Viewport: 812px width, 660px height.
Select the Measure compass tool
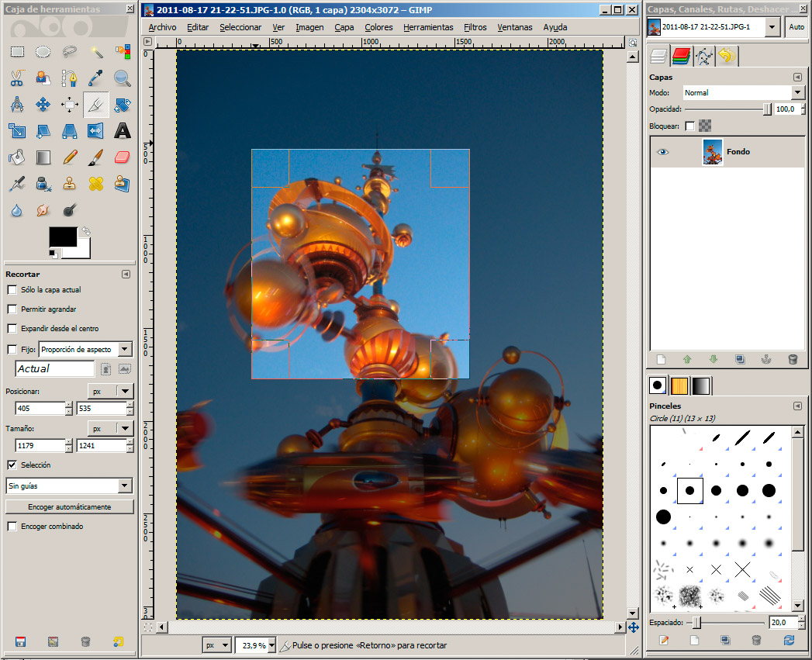tap(17, 105)
